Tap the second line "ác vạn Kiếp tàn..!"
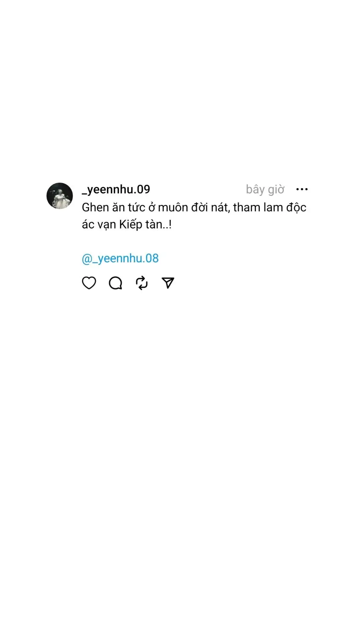 [x=127, y=224]
